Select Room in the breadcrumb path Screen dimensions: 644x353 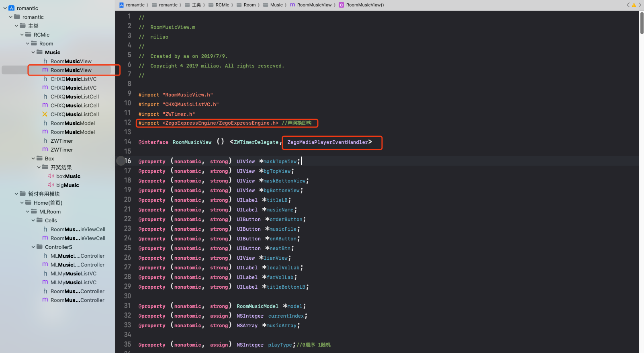(249, 5)
